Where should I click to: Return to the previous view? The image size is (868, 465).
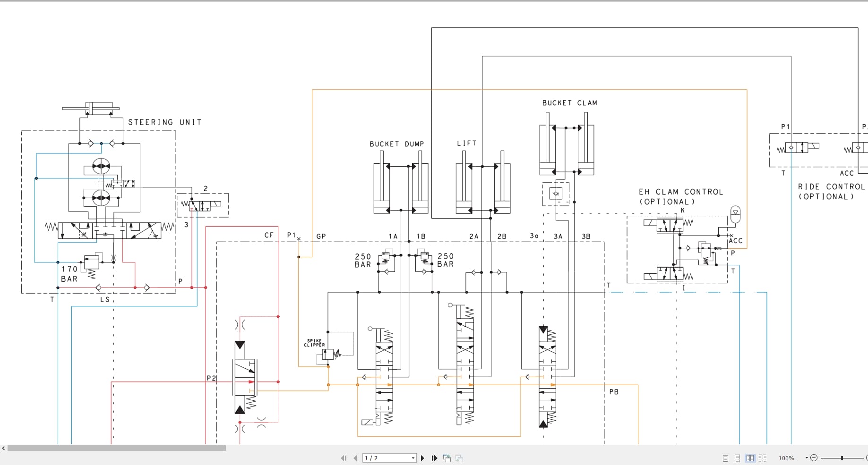pos(447,458)
